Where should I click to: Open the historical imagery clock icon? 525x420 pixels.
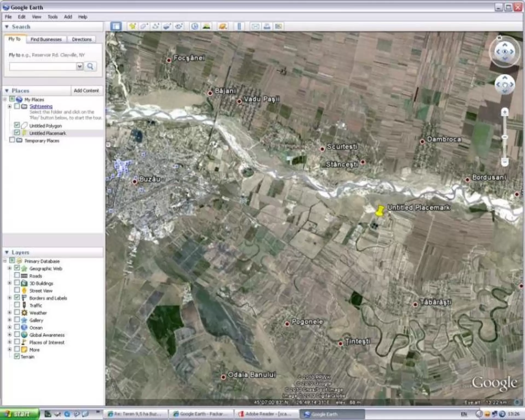(195, 27)
